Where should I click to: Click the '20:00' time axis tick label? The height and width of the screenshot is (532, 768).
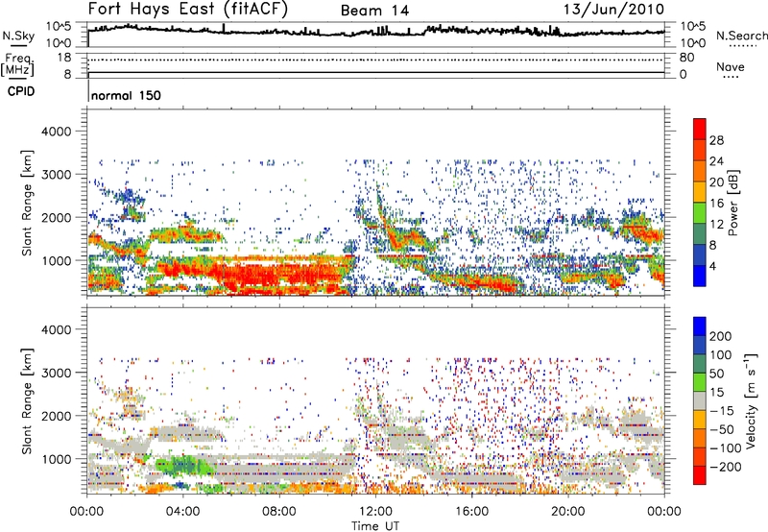pos(567,512)
